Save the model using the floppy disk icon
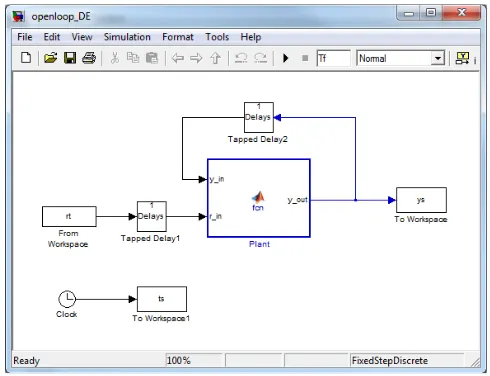The width and height of the screenshot is (490, 376). (70, 58)
